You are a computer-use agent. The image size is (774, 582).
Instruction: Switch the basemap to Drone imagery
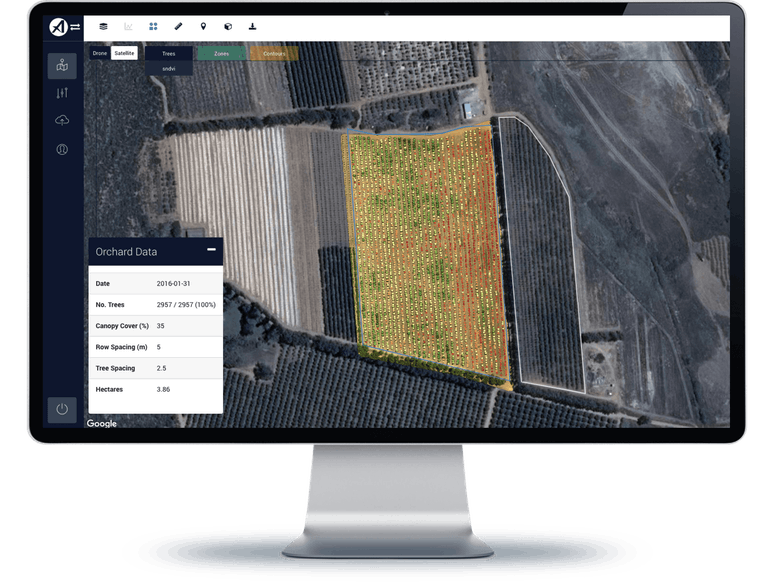[x=99, y=53]
